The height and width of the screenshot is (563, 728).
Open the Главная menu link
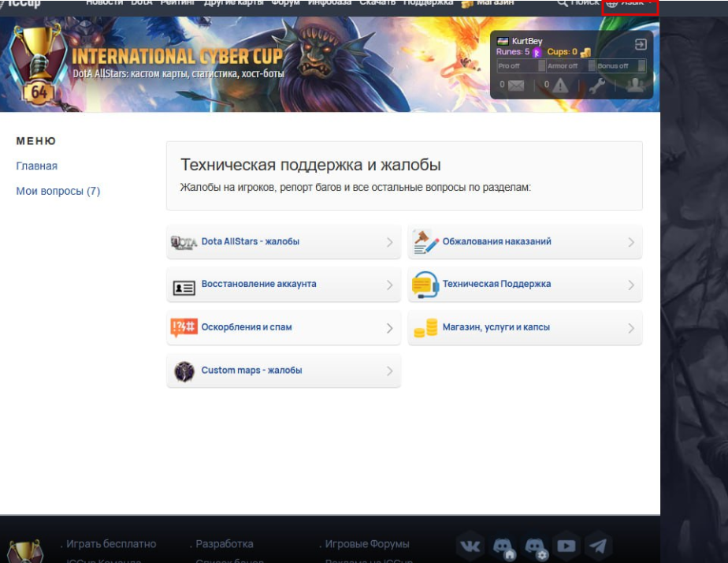(x=37, y=166)
